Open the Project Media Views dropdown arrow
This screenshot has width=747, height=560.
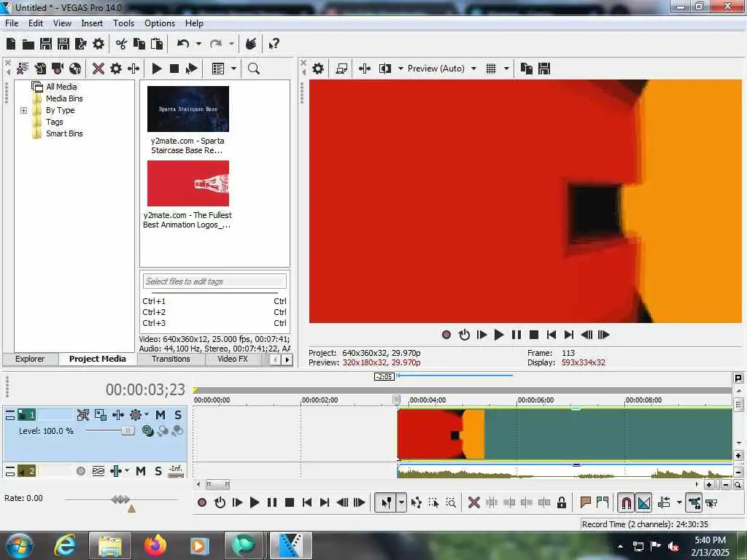[x=233, y=69]
